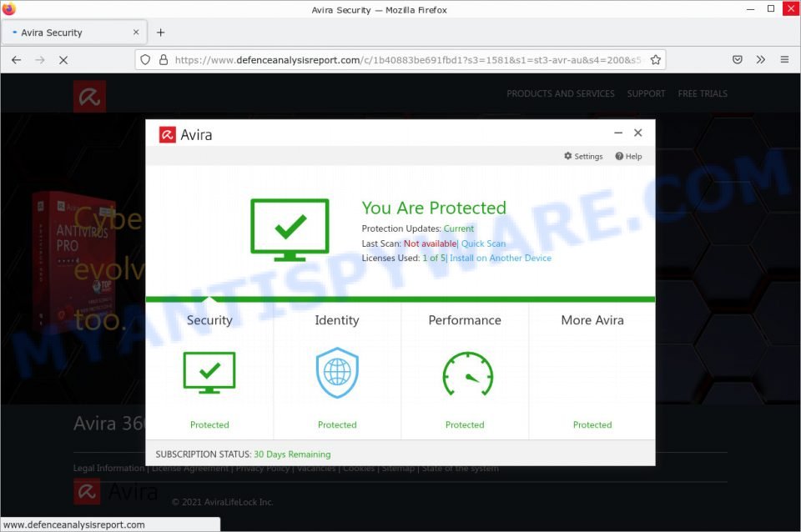Click the Current protection updates value
Image resolution: width=801 pixels, height=532 pixels.
[459, 228]
